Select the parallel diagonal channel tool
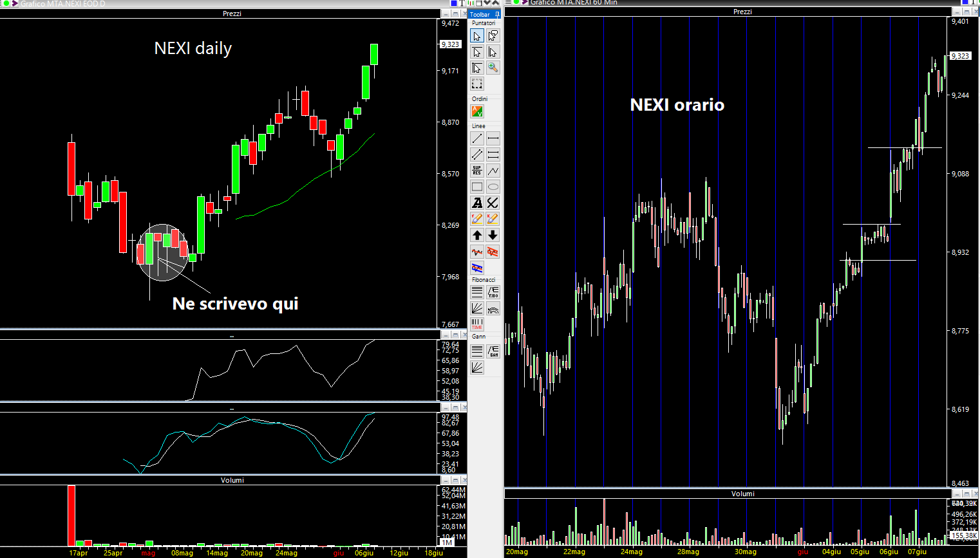Viewport: 980px width, 558px height. [477, 155]
